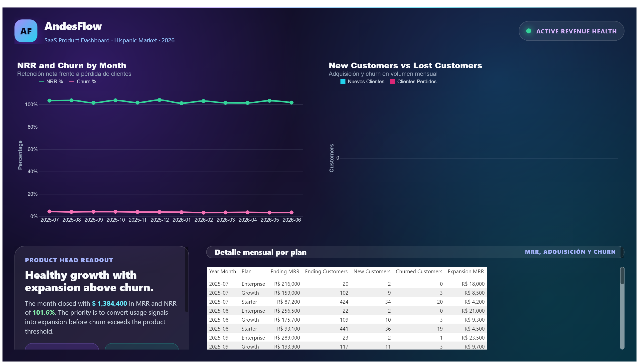Click the 2025-10 x-axis label
Image resolution: width=639 pixels, height=364 pixels.
115,220
